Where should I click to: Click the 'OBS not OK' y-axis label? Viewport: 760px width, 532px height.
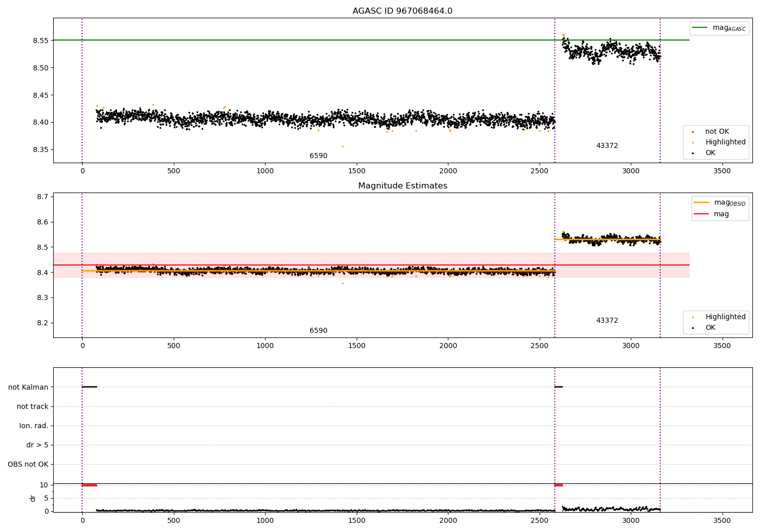(28, 465)
